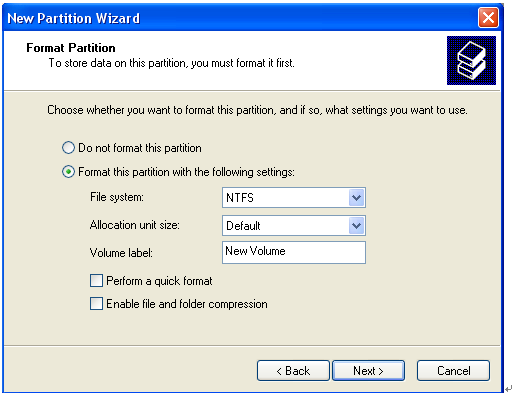The width and height of the screenshot is (515, 400).
Task: Click the NTFS file system combo box
Action: (294, 198)
